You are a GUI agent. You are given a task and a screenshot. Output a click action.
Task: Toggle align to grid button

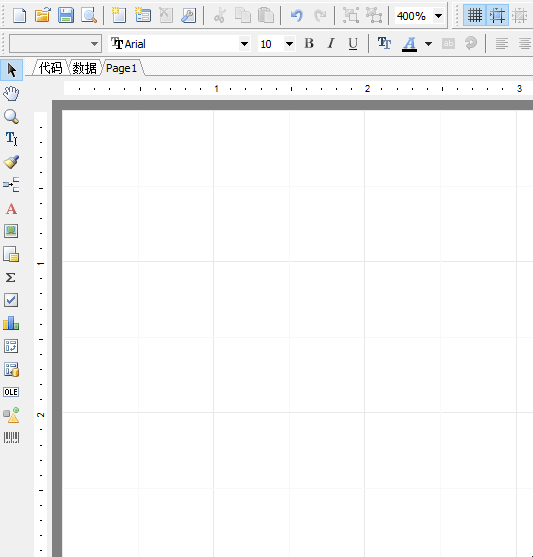[497, 15]
